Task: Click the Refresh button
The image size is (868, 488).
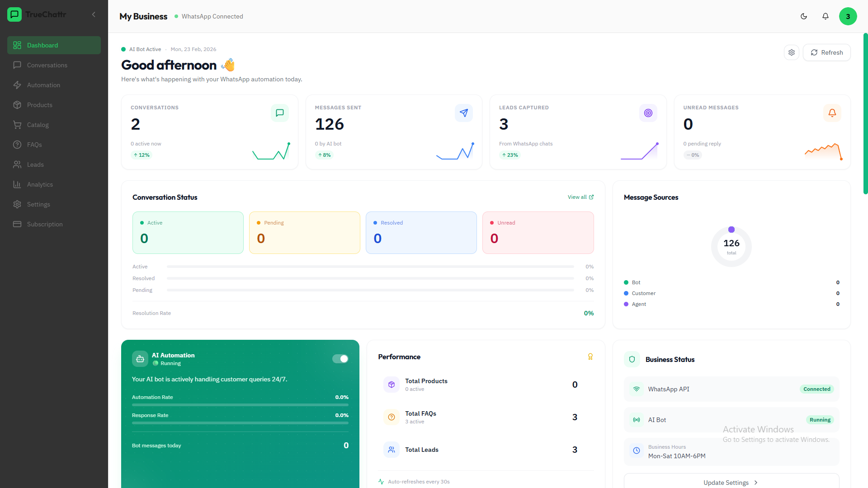Action: pos(827,52)
